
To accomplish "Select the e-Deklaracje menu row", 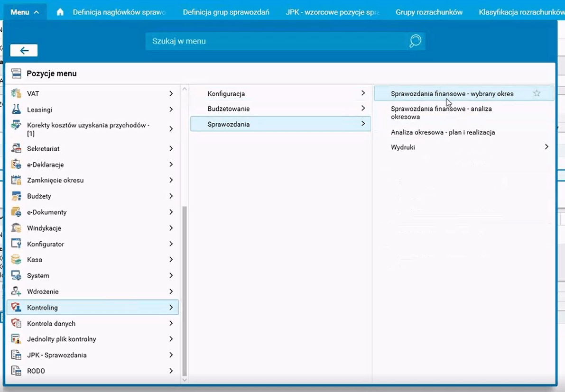I will (x=93, y=164).
